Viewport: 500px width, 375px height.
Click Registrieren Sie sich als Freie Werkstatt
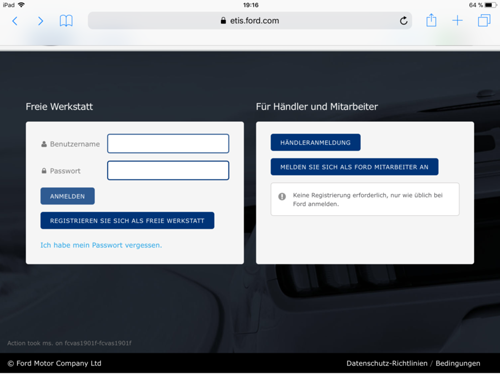127,220
